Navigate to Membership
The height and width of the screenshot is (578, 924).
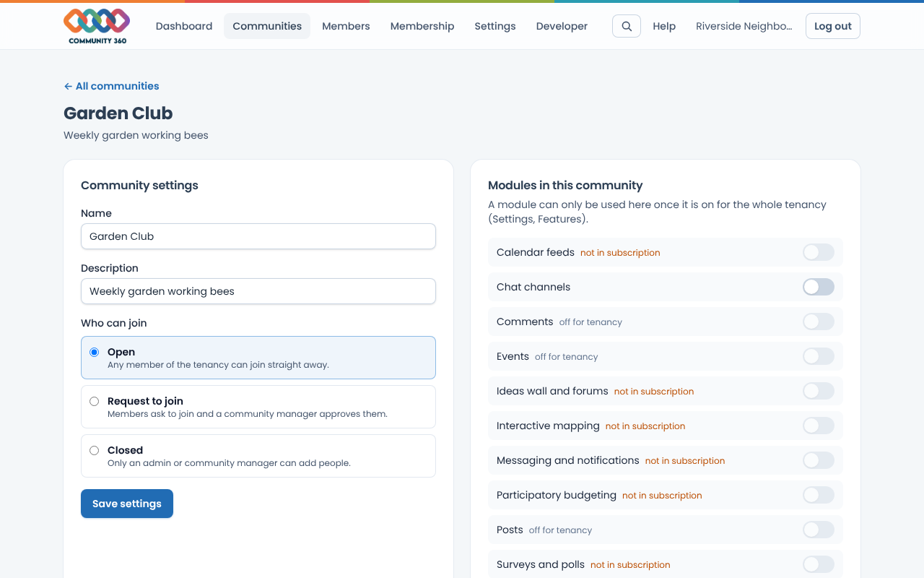[422, 26]
